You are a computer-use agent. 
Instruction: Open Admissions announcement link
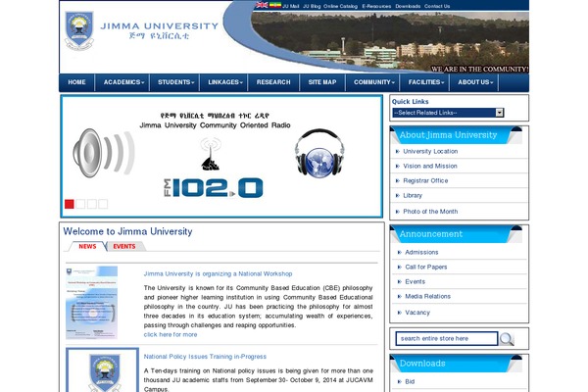point(421,253)
